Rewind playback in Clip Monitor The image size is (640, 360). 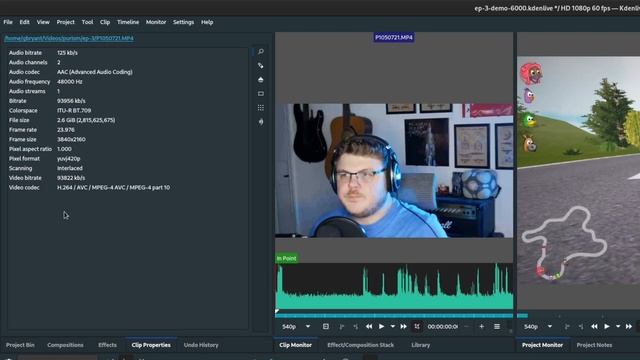pyautogui.click(x=369, y=327)
